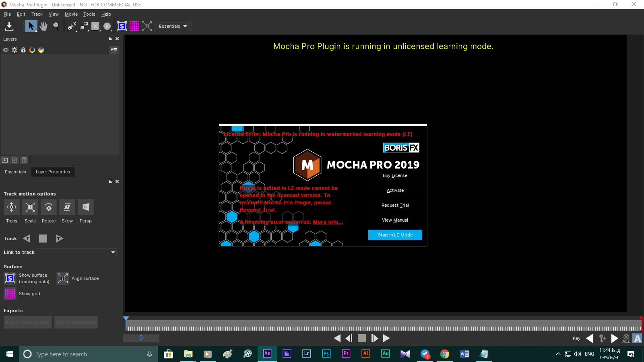644x362 pixels.
Task: Click Start in LE Mode button
Action: pos(395,235)
